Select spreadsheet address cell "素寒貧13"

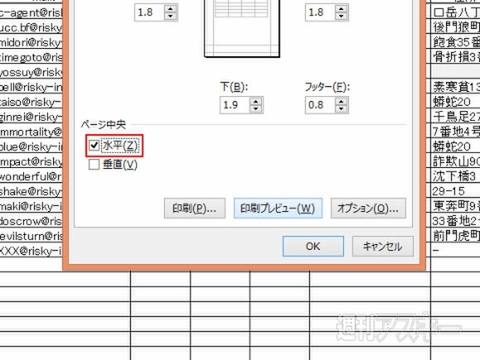pyautogui.click(x=455, y=87)
